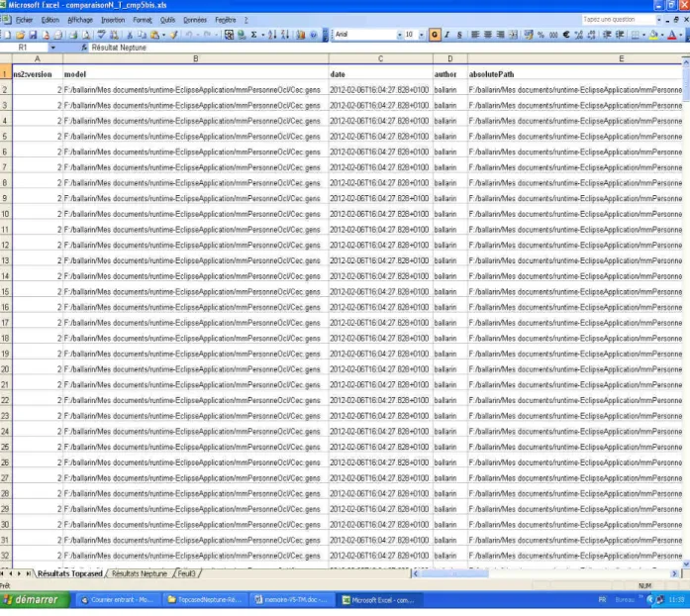Open the font color red A picker
690x616 pixels.
point(672,35)
